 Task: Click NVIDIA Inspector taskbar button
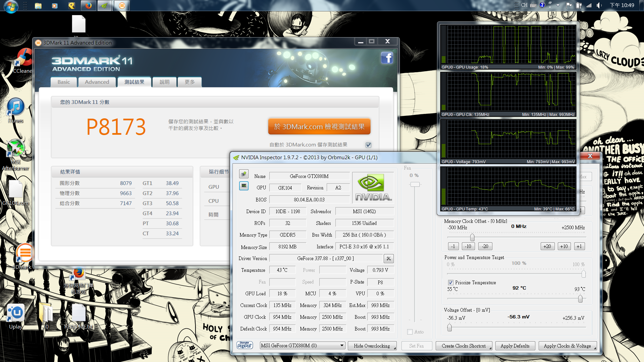point(105,5)
